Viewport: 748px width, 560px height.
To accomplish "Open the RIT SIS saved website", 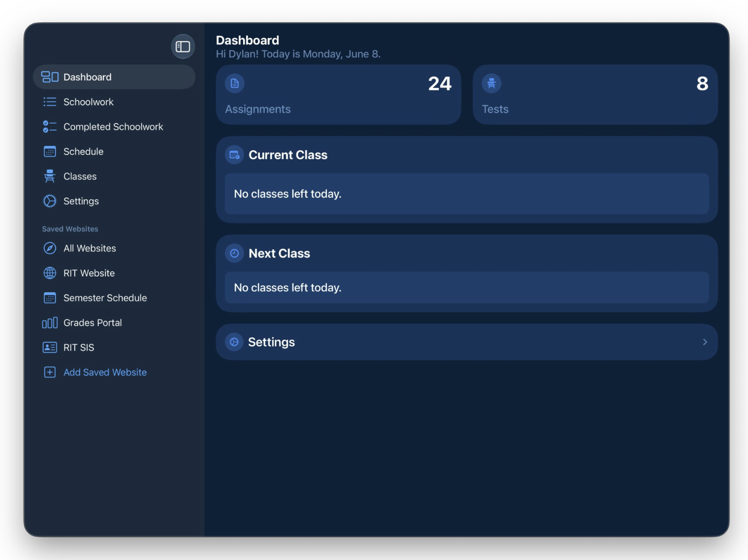I will point(114,347).
